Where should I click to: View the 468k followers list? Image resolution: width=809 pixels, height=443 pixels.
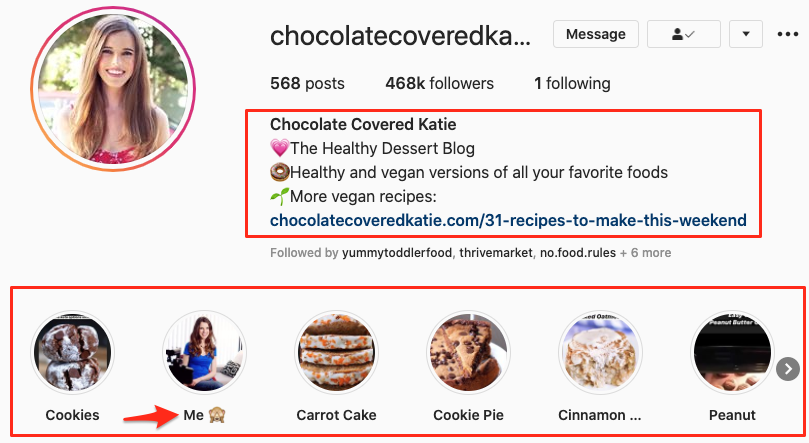440,83
